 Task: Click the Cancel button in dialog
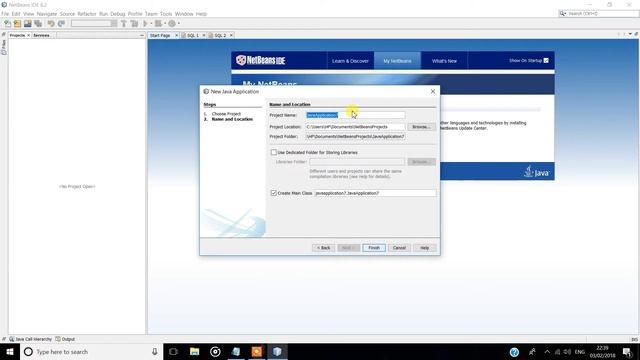(399, 248)
